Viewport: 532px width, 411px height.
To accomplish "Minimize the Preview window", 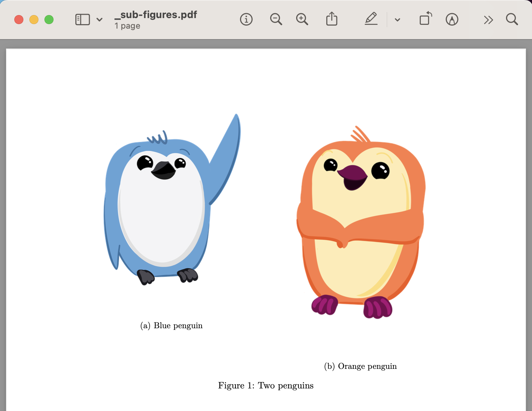I will point(34,20).
